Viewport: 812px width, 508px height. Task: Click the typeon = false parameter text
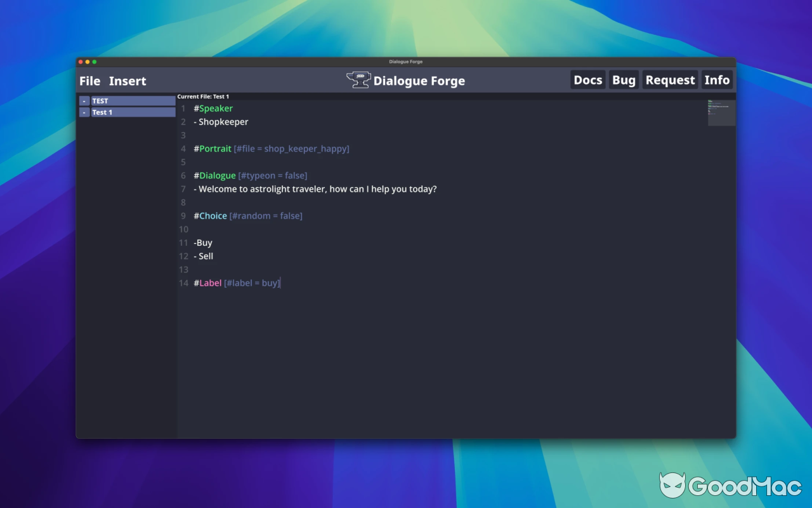273,175
